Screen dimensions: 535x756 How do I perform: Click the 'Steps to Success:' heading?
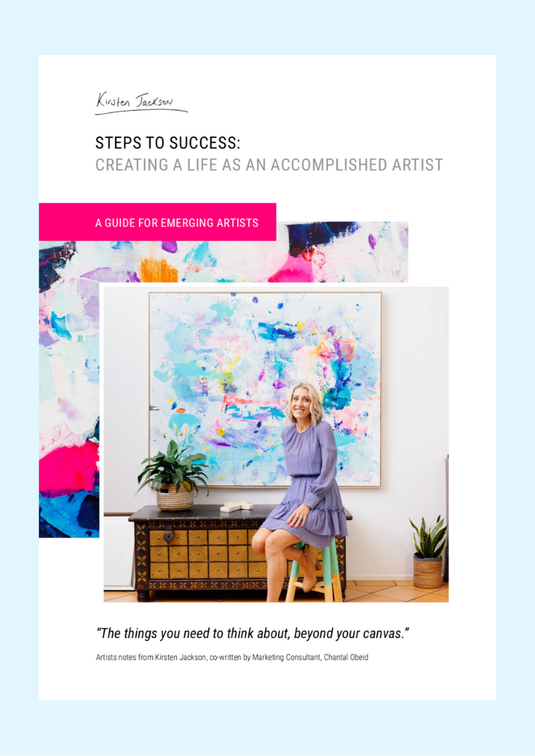pos(167,143)
